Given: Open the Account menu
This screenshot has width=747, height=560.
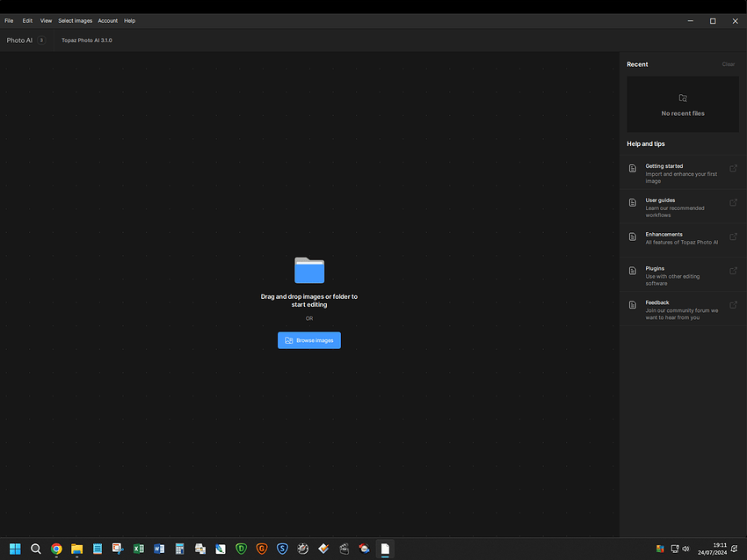Looking at the screenshot, I should coord(108,21).
